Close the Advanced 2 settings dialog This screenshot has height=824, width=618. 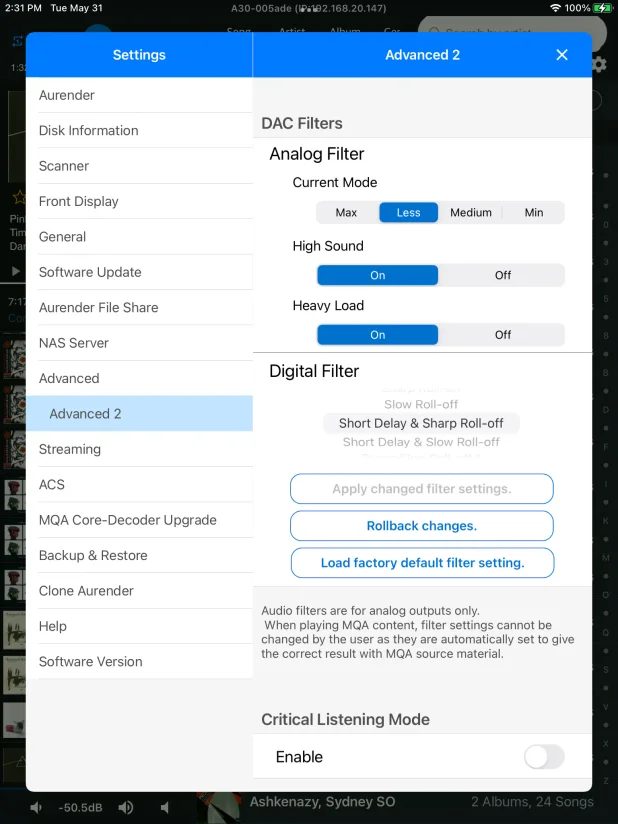pyautogui.click(x=562, y=55)
